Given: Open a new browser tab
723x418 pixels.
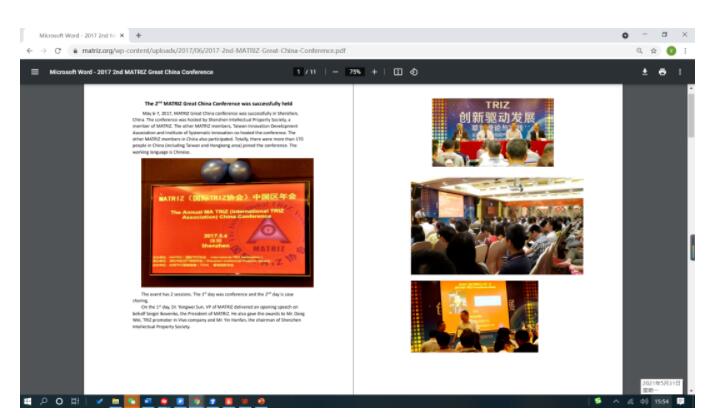Looking at the screenshot, I should click(138, 35).
